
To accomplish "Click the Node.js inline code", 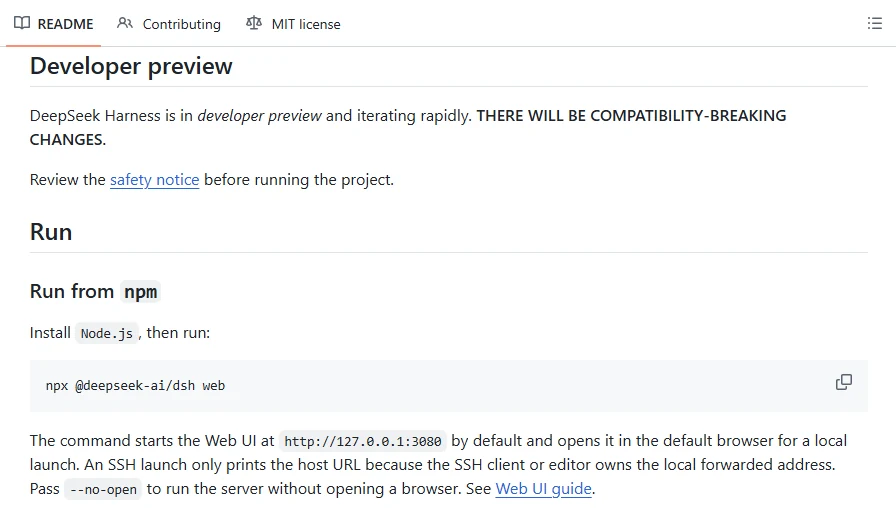I will click(107, 333).
